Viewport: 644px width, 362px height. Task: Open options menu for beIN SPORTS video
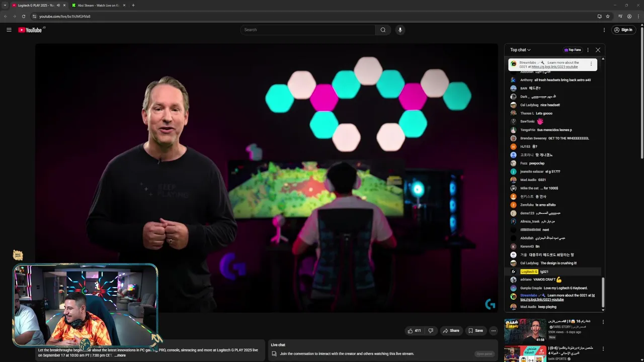(603, 348)
